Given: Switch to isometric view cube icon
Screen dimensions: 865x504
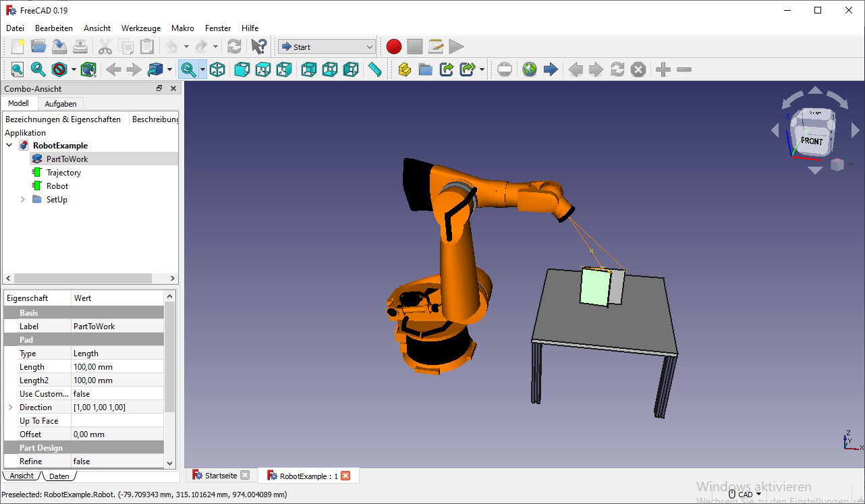Looking at the screenshot, I should [217, 69].
